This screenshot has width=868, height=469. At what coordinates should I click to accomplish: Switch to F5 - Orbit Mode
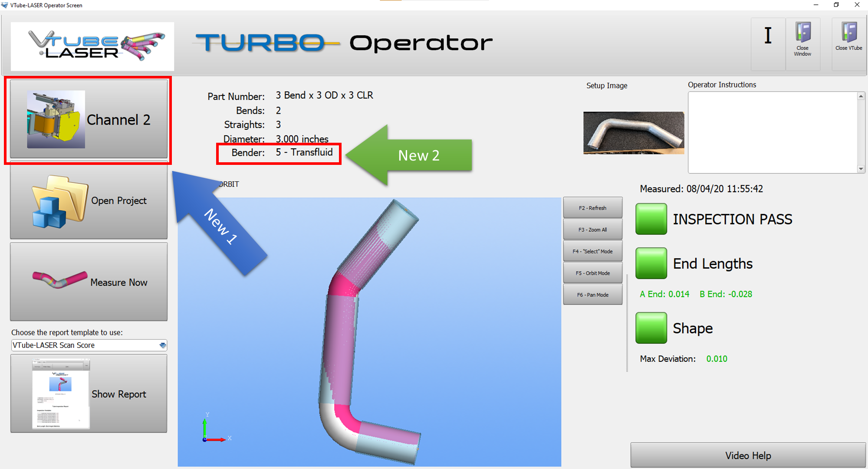pos(592,273)
